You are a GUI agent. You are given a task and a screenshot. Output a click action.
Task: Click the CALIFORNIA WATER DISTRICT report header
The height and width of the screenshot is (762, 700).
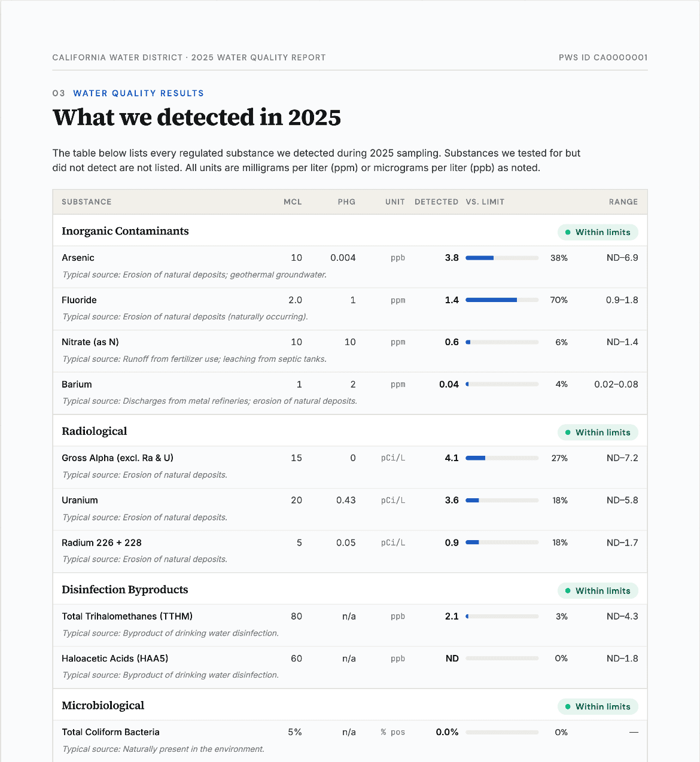click(x=188, y=57)
